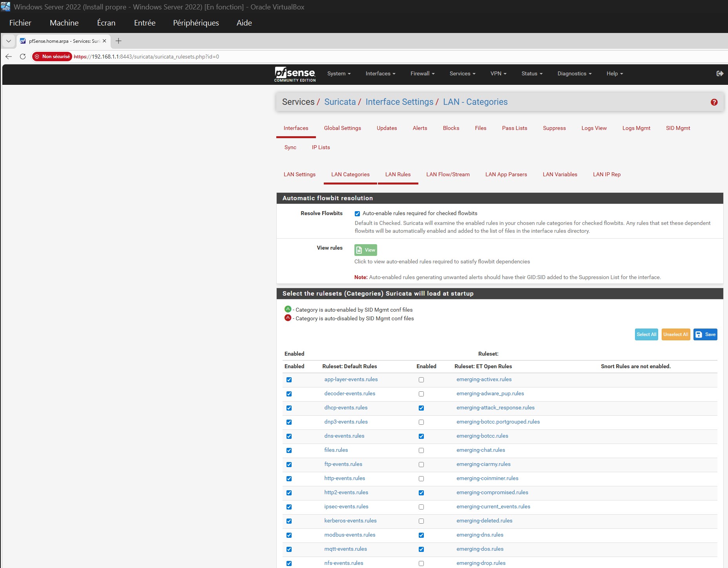
Task: Expand the VPN menu
Action: [x=498, y=73]
